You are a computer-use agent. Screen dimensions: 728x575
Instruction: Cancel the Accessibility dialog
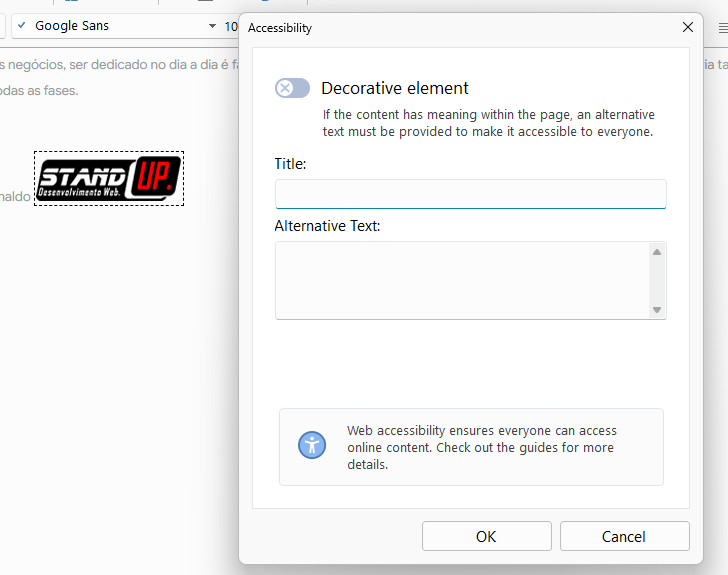pos(624,537)
